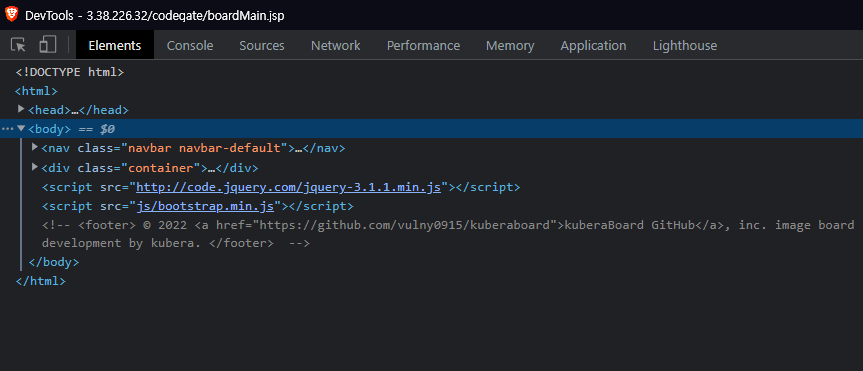Click the Brave browser logo in title bar
This screenshot has height=371, width=863.
click(x=12, y=15)
